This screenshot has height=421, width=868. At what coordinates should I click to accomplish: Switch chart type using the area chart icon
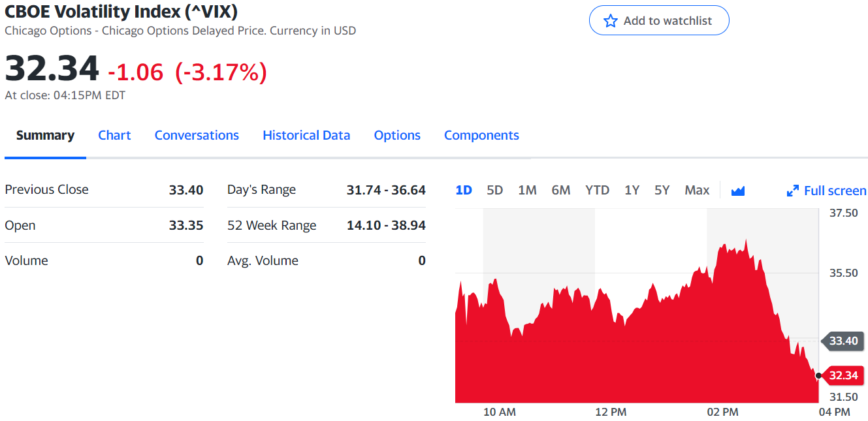coord(738,191)
